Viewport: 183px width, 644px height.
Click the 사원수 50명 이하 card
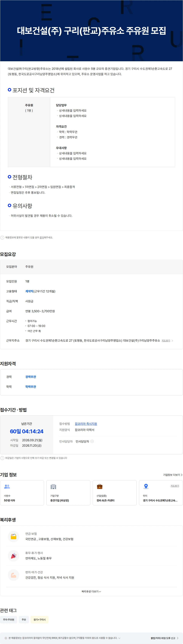click(22, 493)
